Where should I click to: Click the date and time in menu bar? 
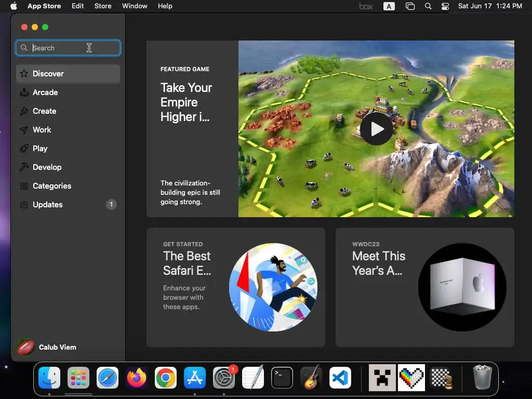490,6
